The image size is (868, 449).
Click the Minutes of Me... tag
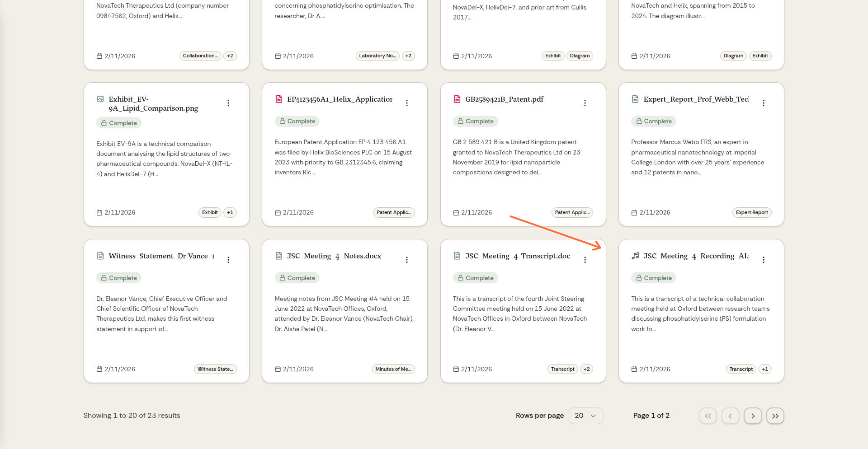coord(393,369)
